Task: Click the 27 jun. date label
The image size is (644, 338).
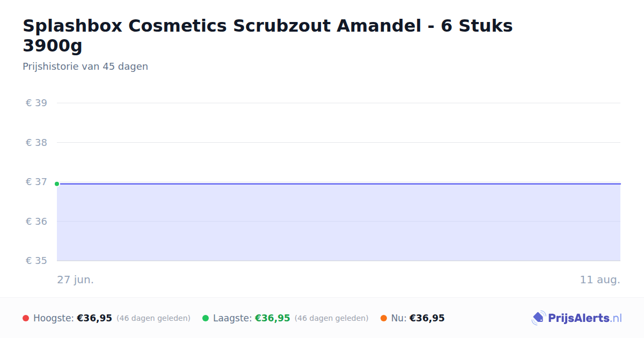Action: coord(76,280)
